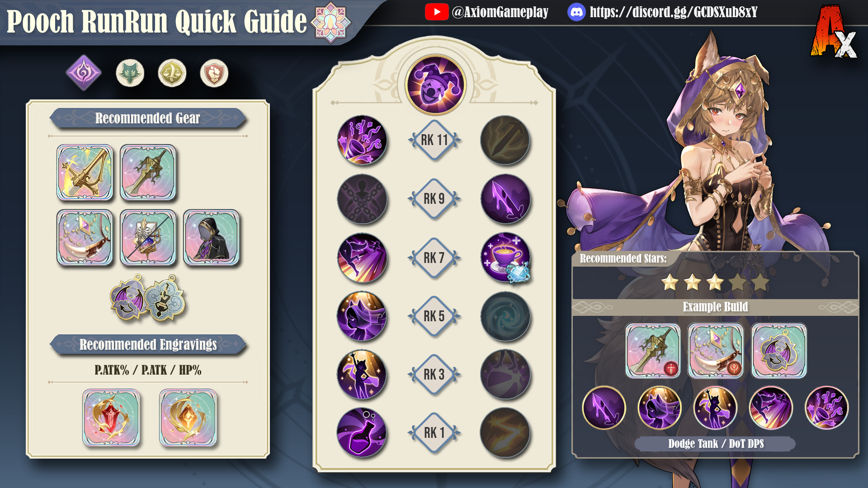Click the bat wing accessory charm
The image size is (868, 488).
[x=128, y=298]
